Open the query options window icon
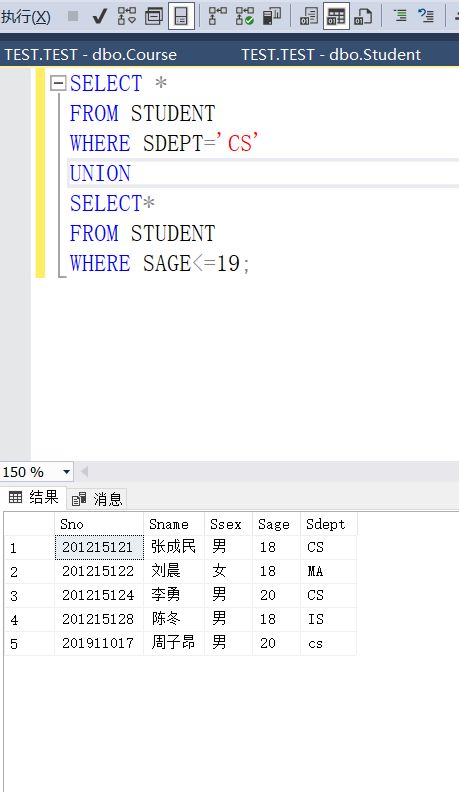The height and width of the screenshot is (792, 459). (x=154, y=17)
